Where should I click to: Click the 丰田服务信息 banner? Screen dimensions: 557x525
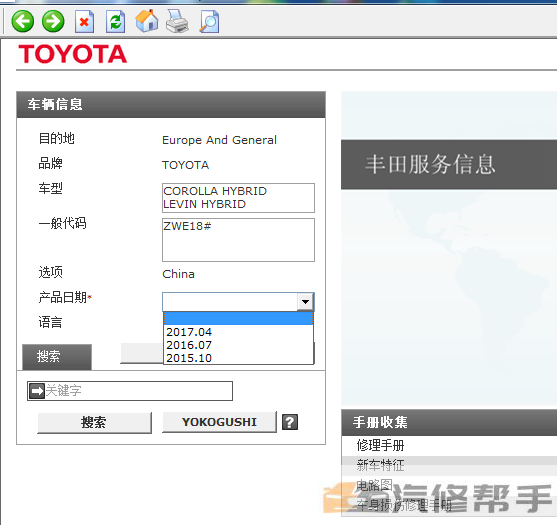click(449, 164)
